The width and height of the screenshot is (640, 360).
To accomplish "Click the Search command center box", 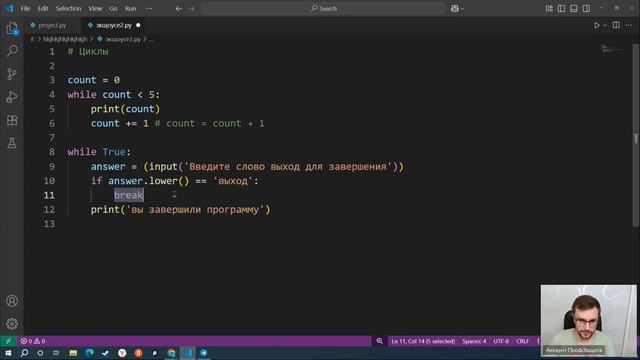I will 323,9.
